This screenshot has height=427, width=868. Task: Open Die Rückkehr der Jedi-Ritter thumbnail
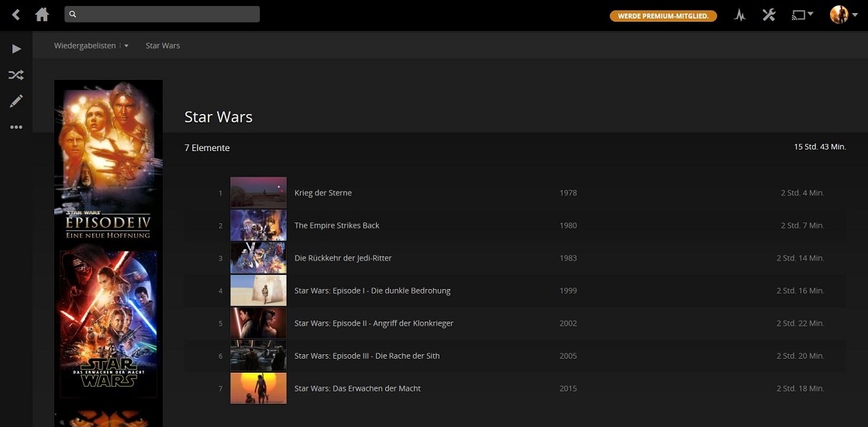(259, 257)
